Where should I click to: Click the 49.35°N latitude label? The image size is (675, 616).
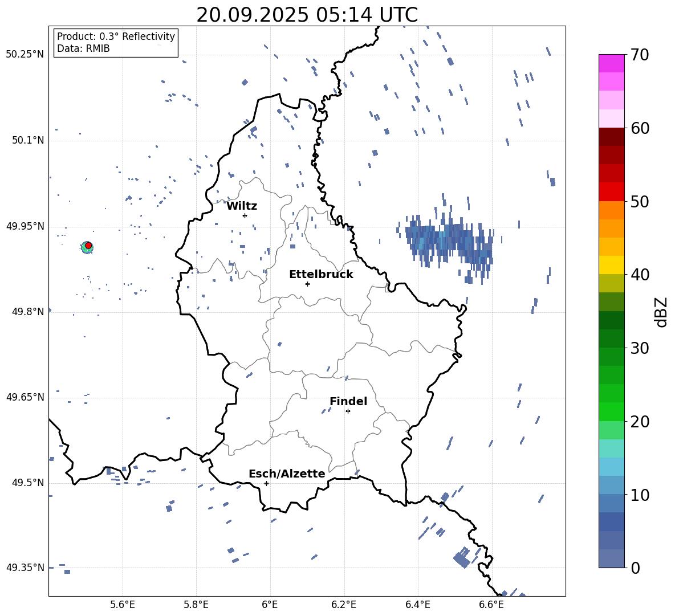click(x=25, y=568)
